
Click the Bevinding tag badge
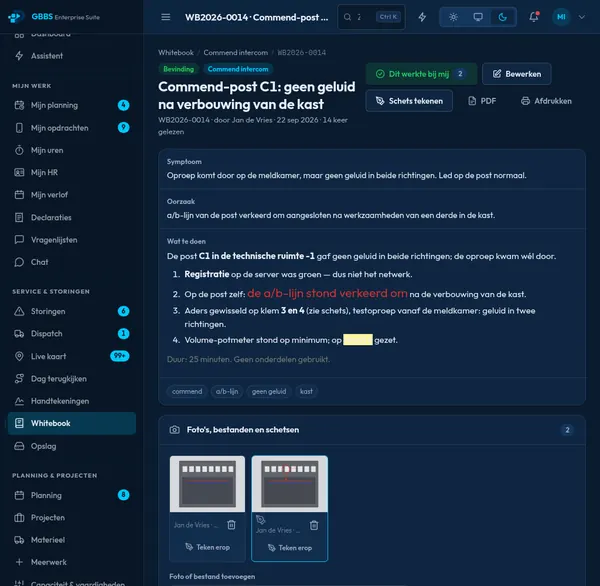pos(178,69)
